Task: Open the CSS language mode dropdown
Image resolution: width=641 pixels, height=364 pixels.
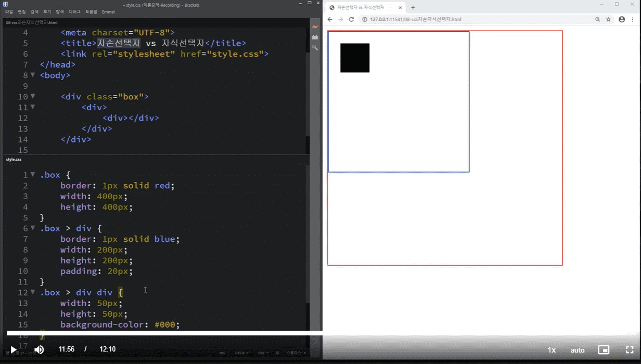Action: click(263, 353)
